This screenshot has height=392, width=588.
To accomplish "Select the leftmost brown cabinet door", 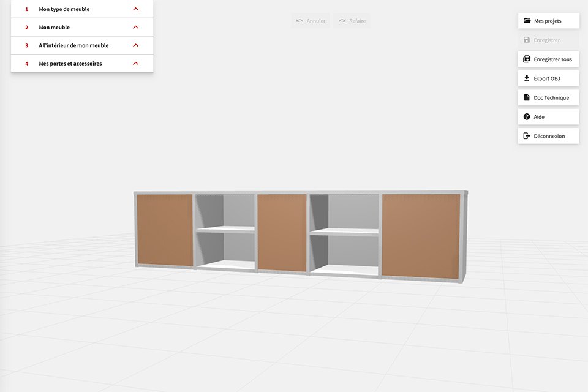I will point(165,229).
